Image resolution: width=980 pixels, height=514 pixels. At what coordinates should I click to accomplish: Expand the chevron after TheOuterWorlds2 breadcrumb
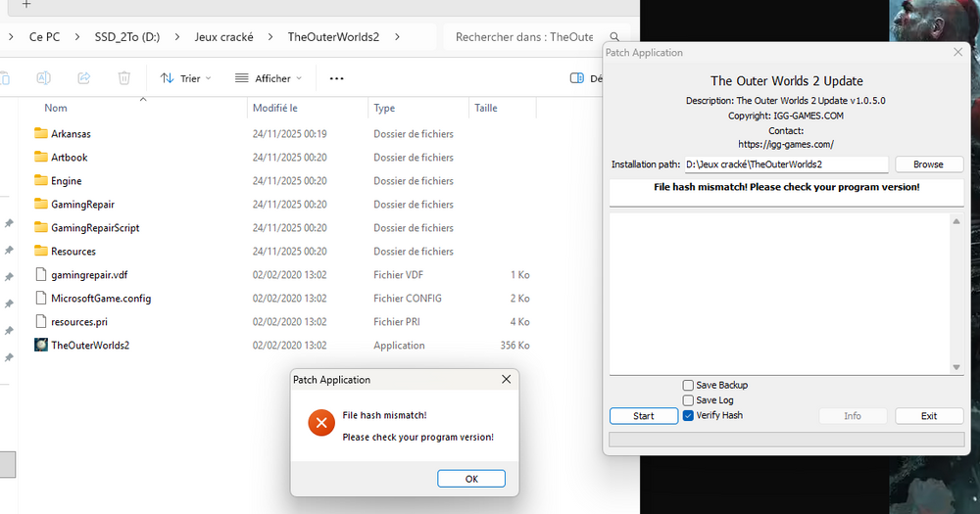click(397, 37)
